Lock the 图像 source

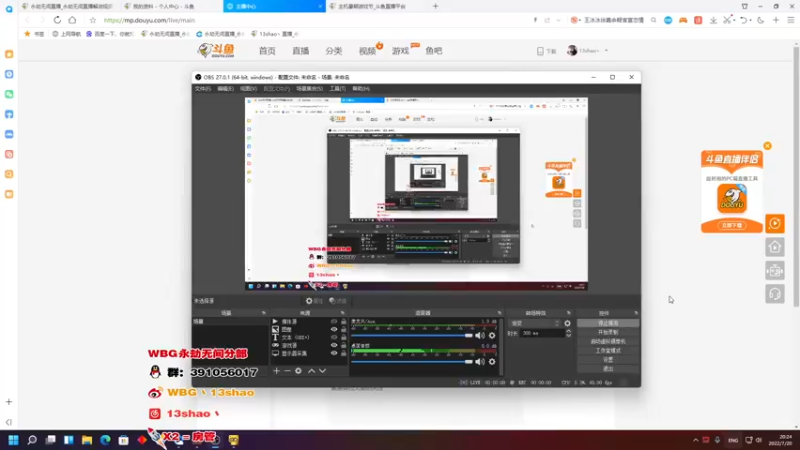click(x=343, y=330)
